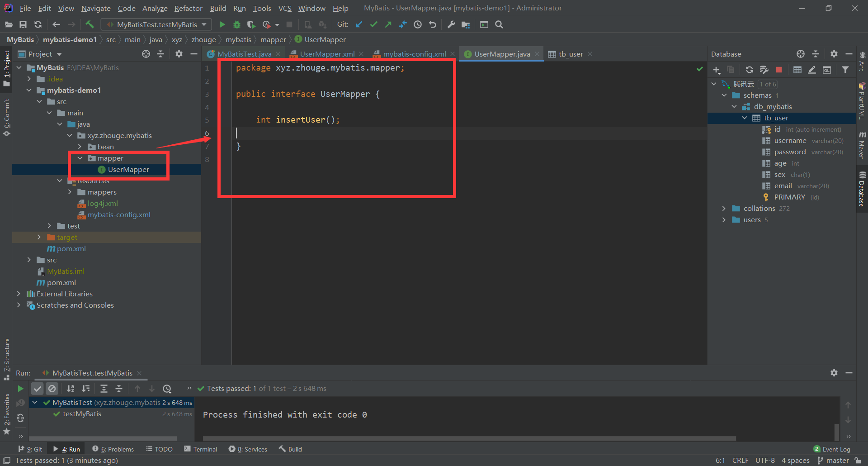Open the Services tool window
This screenshot has height=466, width=868.
click(248, 449)
